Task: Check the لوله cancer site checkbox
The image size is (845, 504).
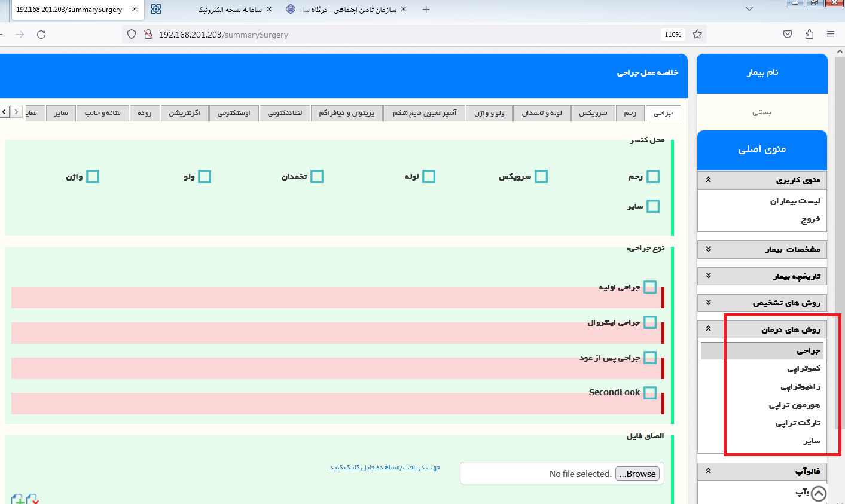Action: pyautogui.click(x=429, y=176)
